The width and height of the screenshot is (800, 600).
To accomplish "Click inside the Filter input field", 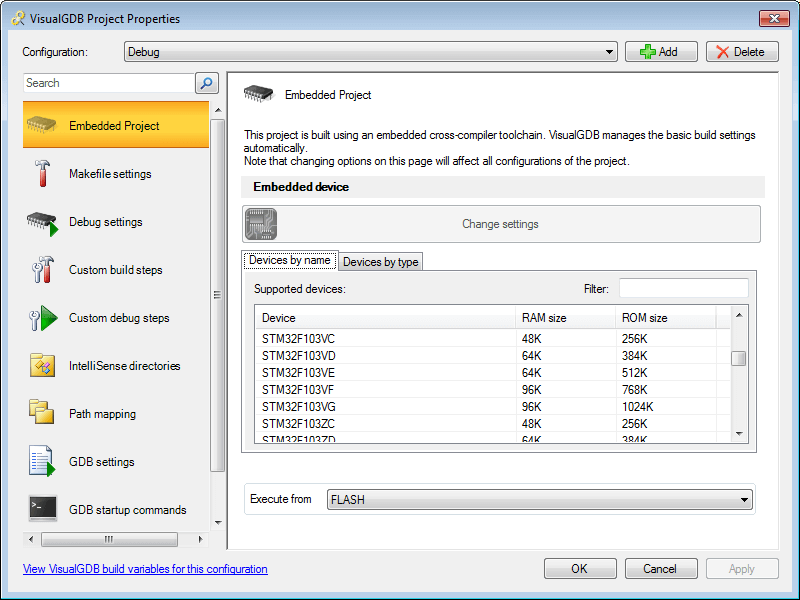I will pos(684,288).
